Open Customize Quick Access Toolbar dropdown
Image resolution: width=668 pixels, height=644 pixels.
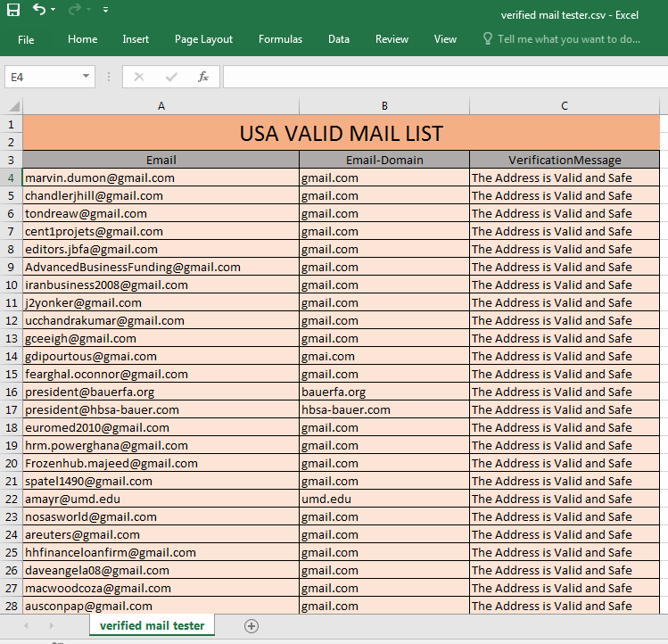click(x=105, y=10)
